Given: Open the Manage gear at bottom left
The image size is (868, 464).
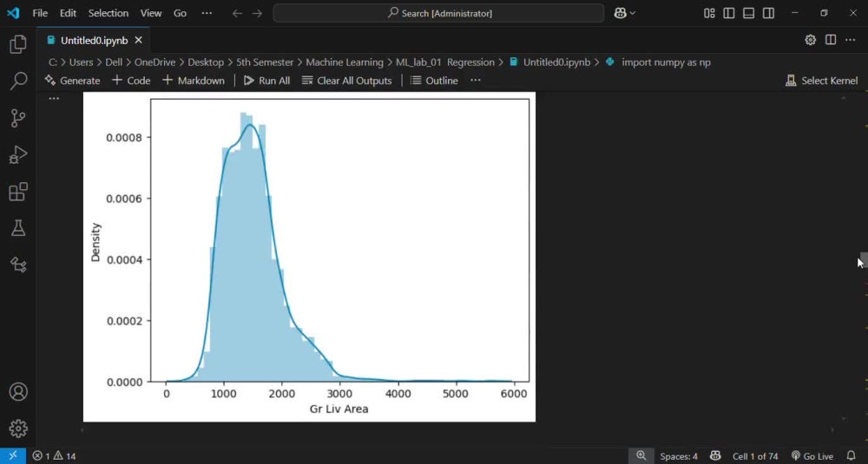Looking at the screenshot, I should pyautogui.click(x=18, y=428).
